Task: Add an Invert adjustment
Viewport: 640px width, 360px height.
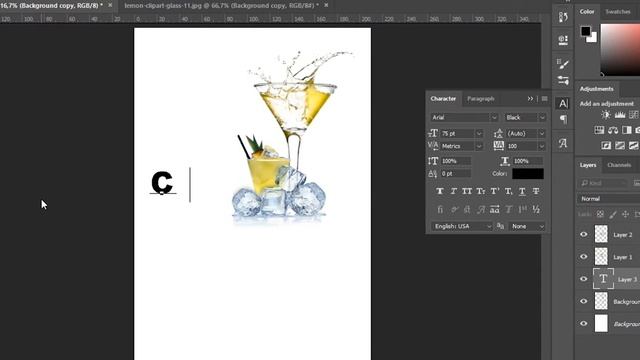Action: tap(606, 145)
